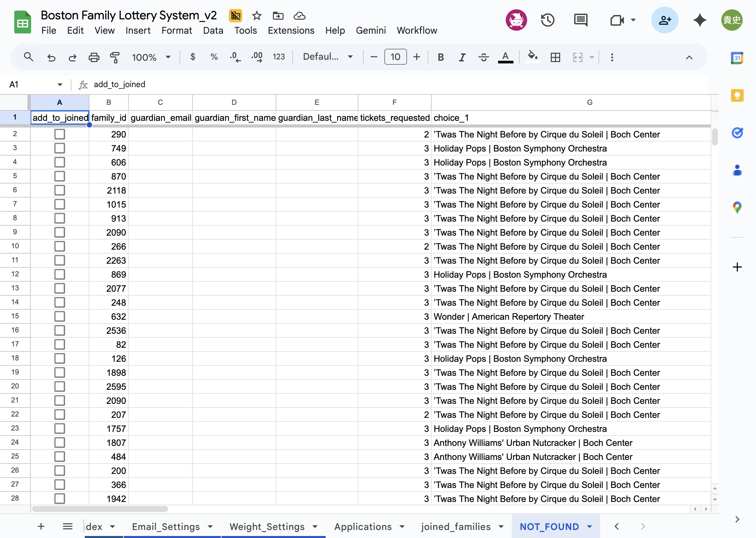Tick the add_to_joined checkbox for family 1942

pyautogui.click(x=60, y=499)
